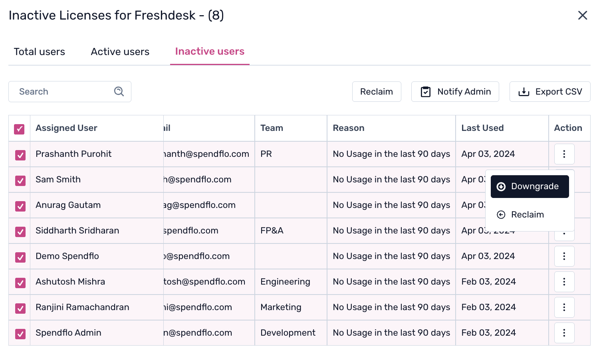Click the name Ranjini Ramachandran
The width and height of the screenshot is (599, 364).
83,307
